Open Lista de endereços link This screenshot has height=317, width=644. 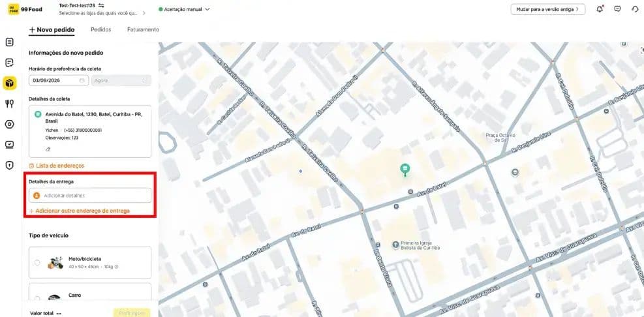(57, 166)
